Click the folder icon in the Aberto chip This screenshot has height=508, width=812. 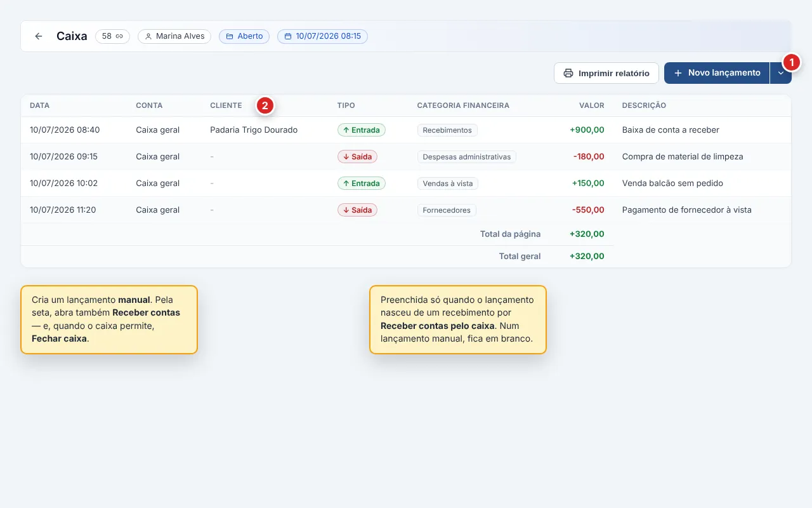point(230,36)
